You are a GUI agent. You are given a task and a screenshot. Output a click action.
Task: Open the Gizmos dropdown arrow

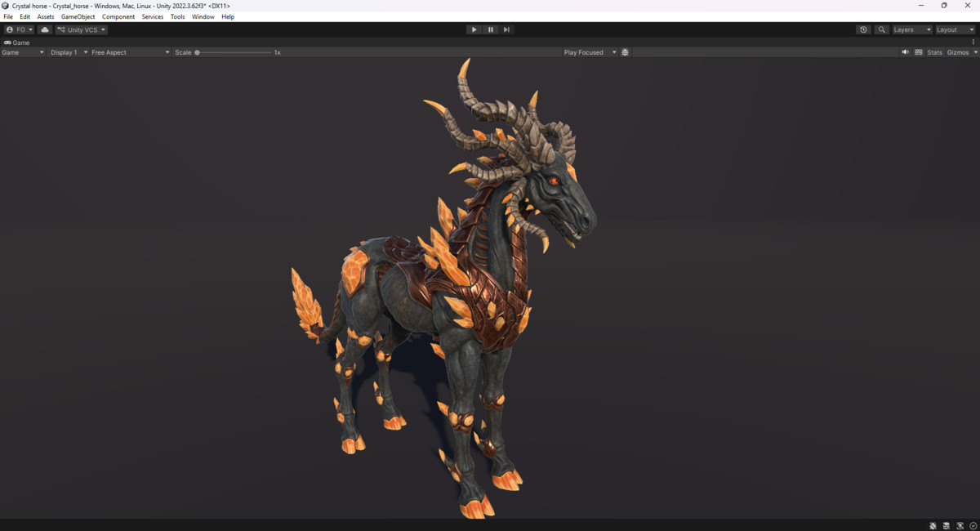pyautogui.click(x=975, y=52)
